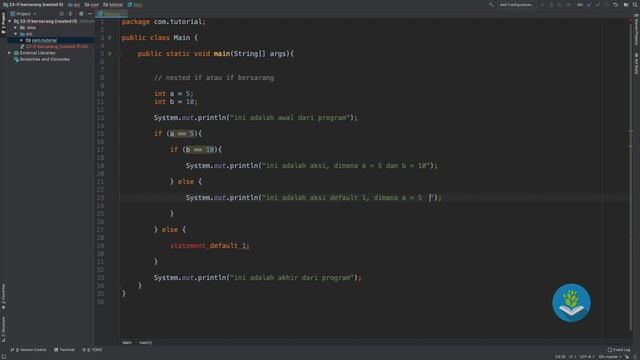
Task: Open the Project tool window side tab
Action: tap(3, 23)
